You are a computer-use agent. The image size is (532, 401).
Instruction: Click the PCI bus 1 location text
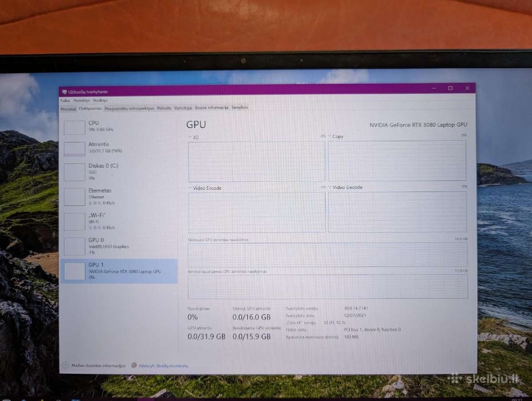pyautogui.click(x=372, y=329)
